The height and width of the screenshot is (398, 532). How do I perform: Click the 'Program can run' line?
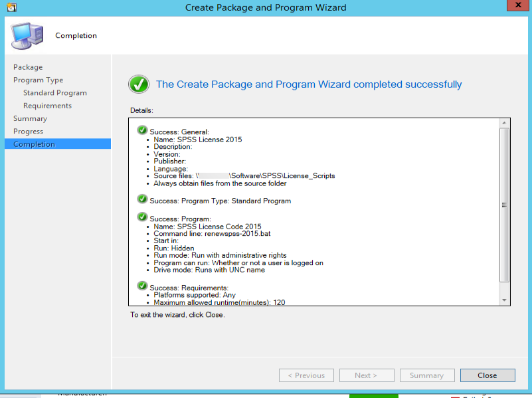point(238,263)
